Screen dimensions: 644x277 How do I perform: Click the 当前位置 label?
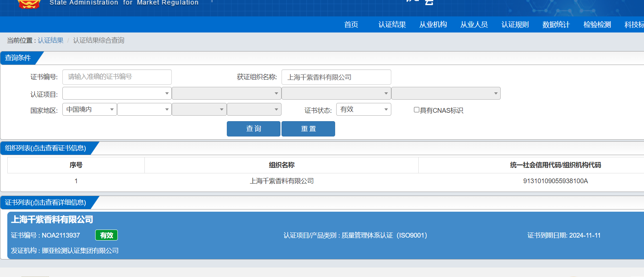click(x=20, y=40)
